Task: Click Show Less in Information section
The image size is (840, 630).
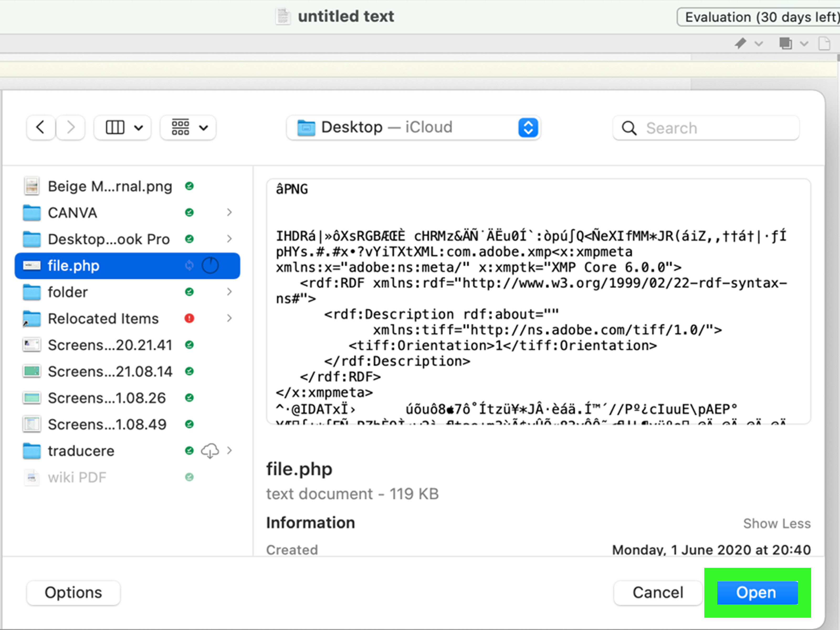Action: click(x=776, y=524)
